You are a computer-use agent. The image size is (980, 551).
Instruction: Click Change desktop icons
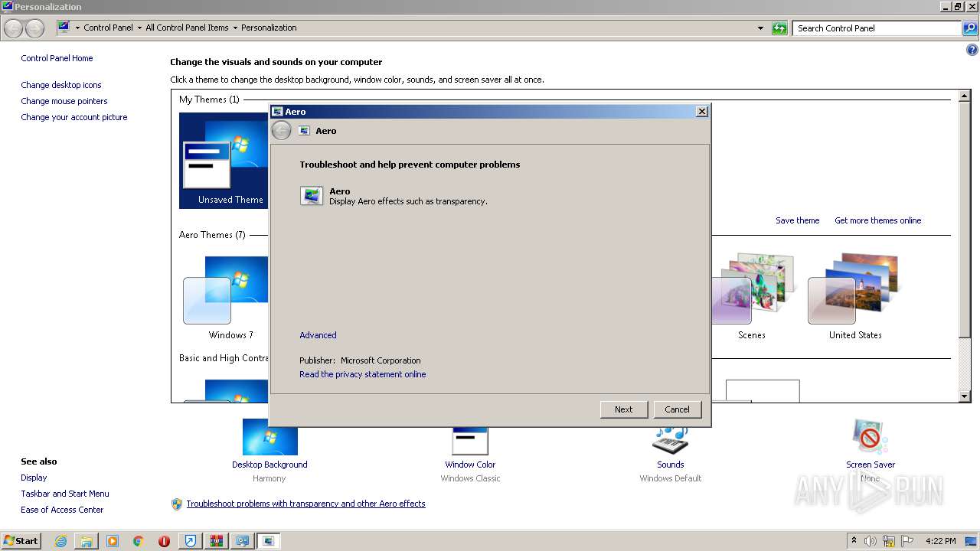pyautogui.click(x=61, y=85)
